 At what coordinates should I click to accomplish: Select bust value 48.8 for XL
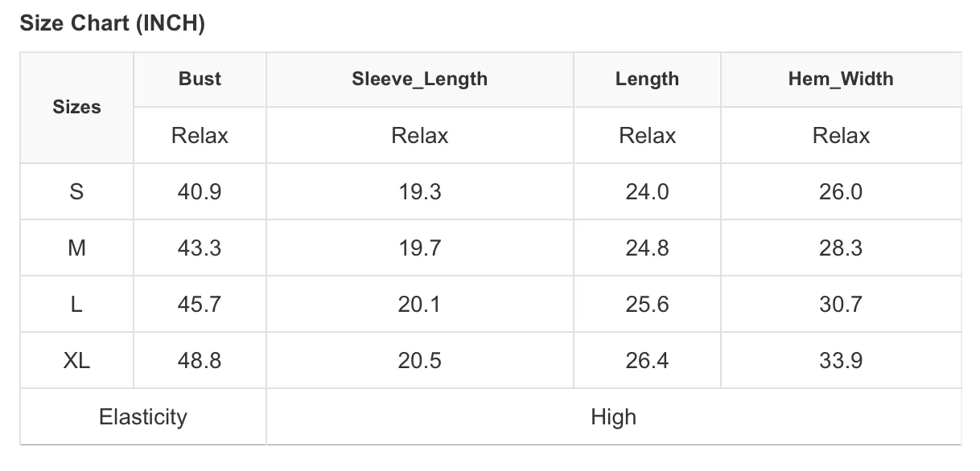coord(200,361)
